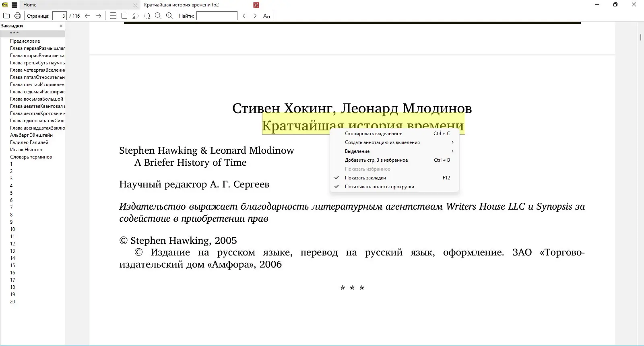
Task: Choose Скопировать выделенное from context menu
Action: (x=394, y=134)
